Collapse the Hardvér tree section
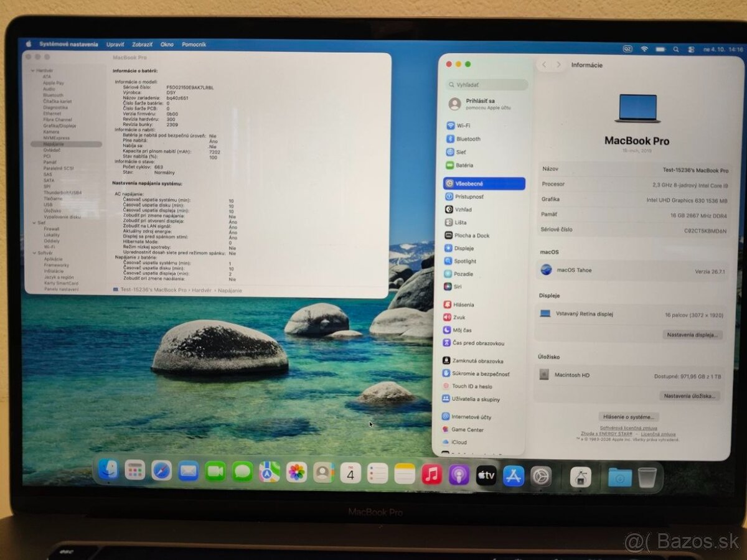 pyautogui.click(x=32, y=70)
